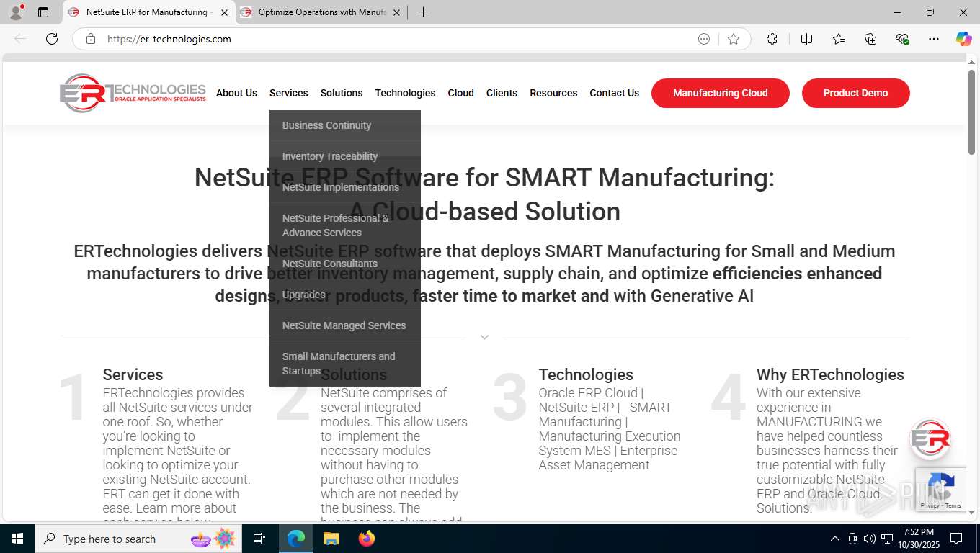980x553 pixels.
Task: Open File Explorer taskbar icon
Action: (331, 539)
